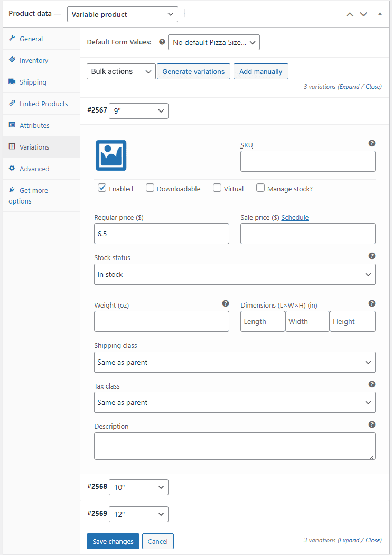This screenshot has width=392, height=555.
Task: Click the variation image upload placeholder
Action: pos(111,155)
